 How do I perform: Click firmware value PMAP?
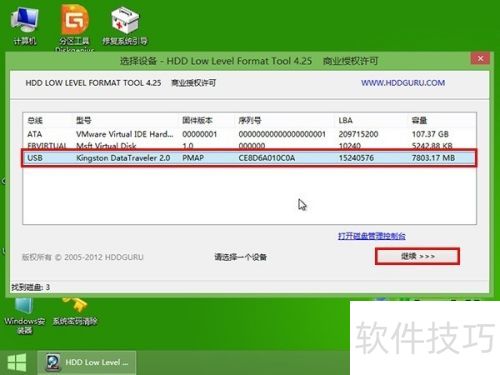point(193,158)
